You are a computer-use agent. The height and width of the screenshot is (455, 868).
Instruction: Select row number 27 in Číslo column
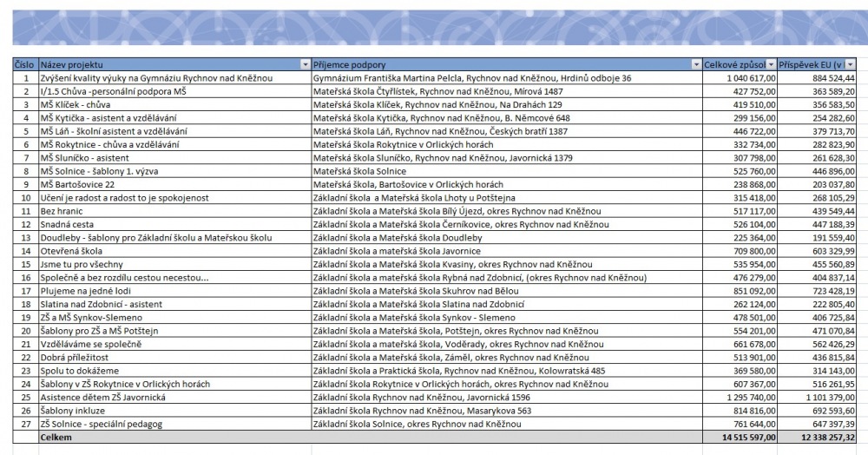25,424
